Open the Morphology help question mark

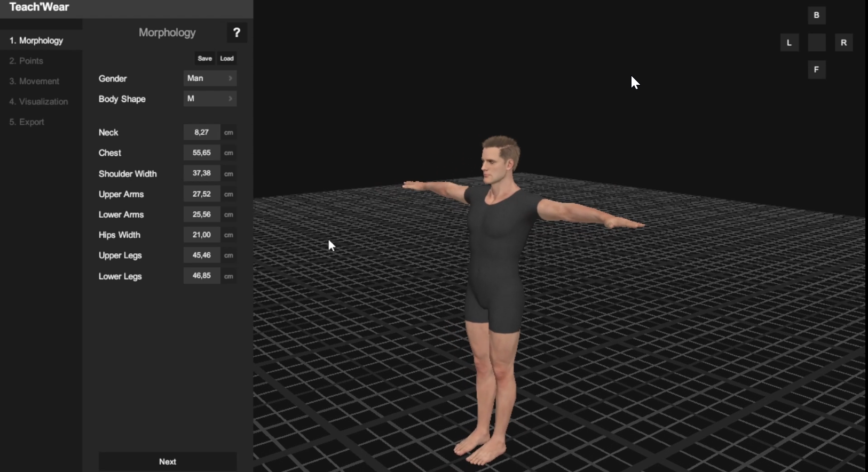pyautogui.click(x=236, y=33)
